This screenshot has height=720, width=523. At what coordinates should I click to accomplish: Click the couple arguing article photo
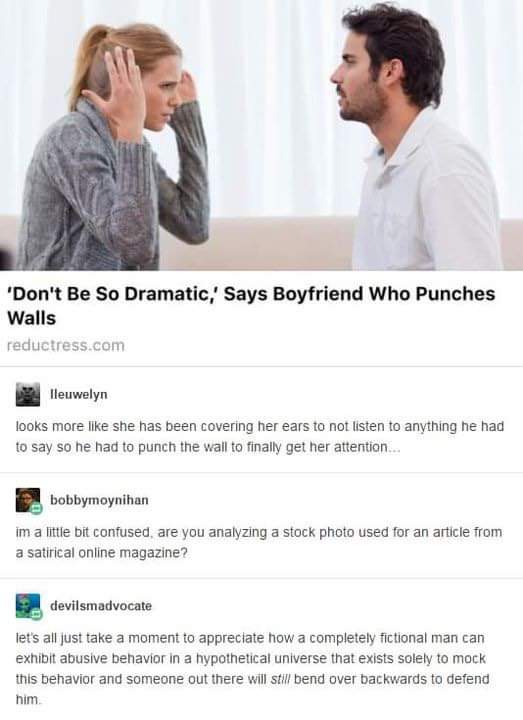coord(261,135)
